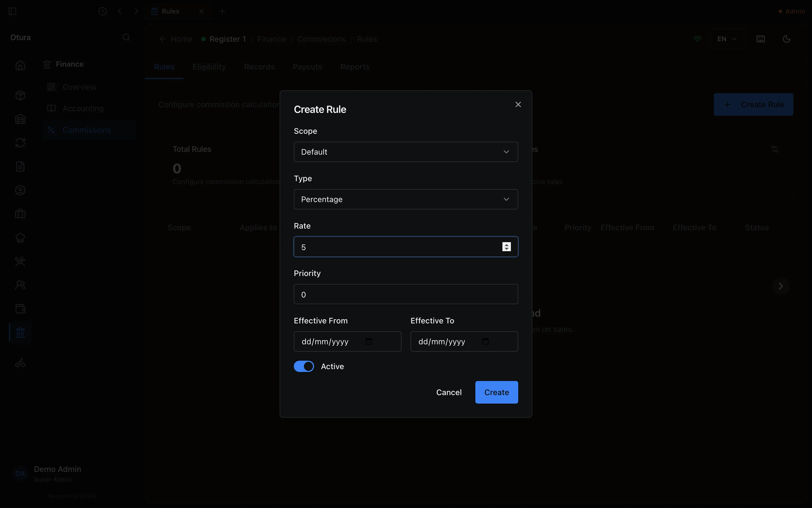This screenshot has width=812, height=508.
Task: Click the Create Rule button behind dialog
Action: click(x=753, y=104)
